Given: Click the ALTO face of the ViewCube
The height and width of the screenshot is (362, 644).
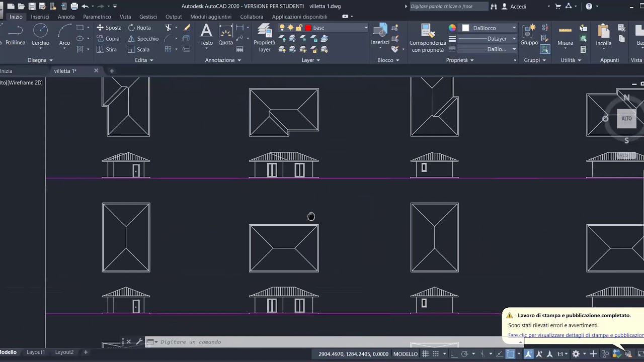Looking at the screenshot, I should point(626,119).
